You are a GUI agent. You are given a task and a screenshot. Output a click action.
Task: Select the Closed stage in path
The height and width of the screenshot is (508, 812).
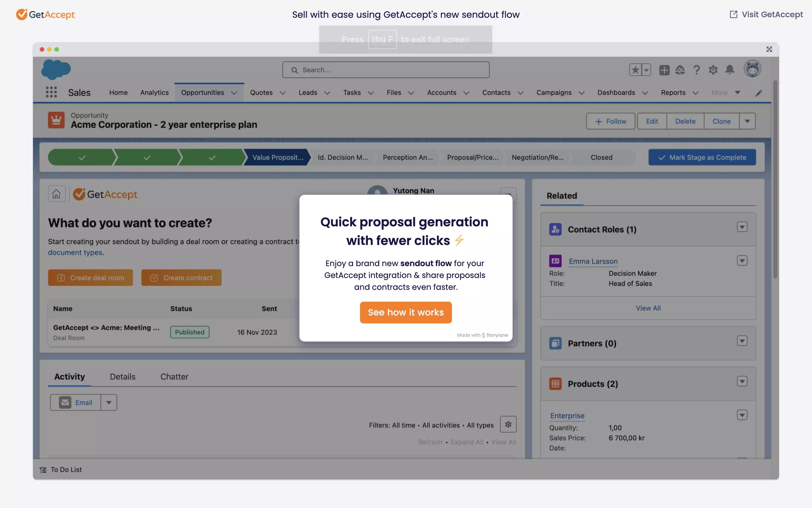click(x=601, y=157)
